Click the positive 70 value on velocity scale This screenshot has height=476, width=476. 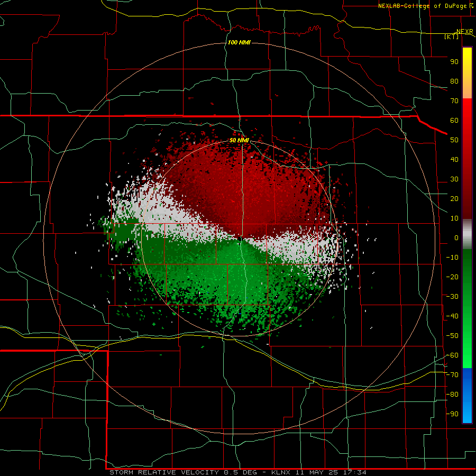[x=454, y=101]
